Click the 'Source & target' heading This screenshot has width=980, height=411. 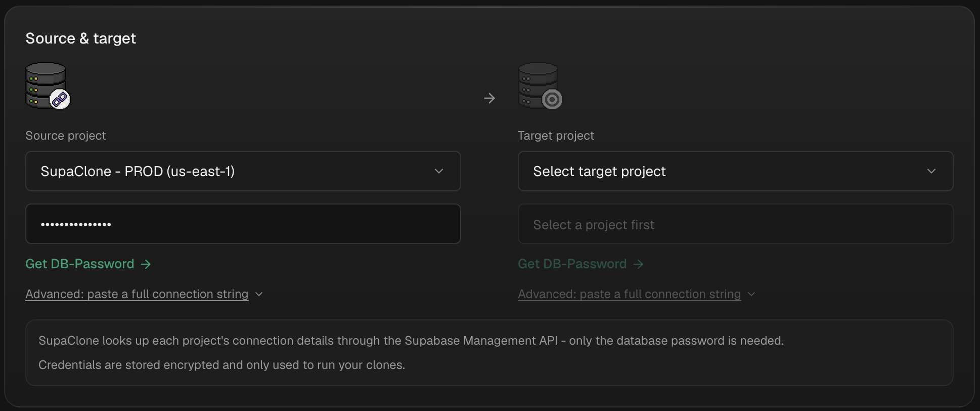point(81,38)
